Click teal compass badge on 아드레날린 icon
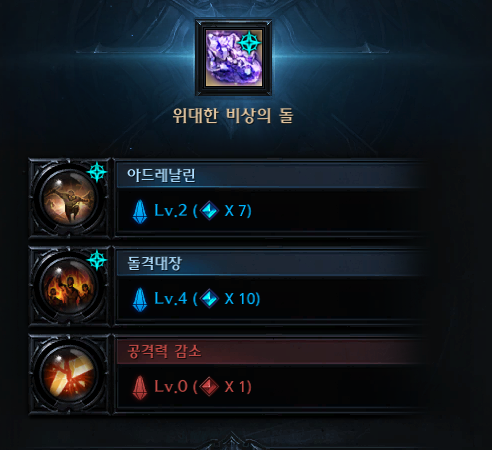This screenshot has height=450, width=492. coord(97,172)
